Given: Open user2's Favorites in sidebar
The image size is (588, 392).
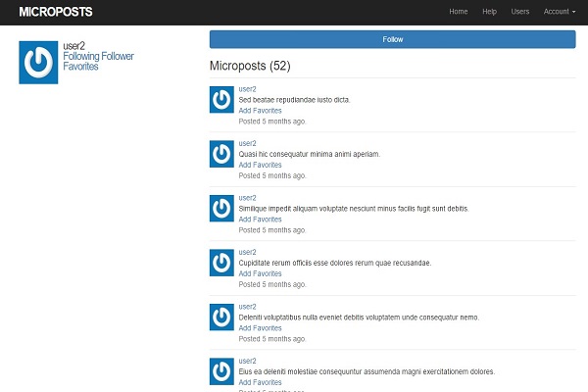Looking at the screenshot, I should point(80,68).
